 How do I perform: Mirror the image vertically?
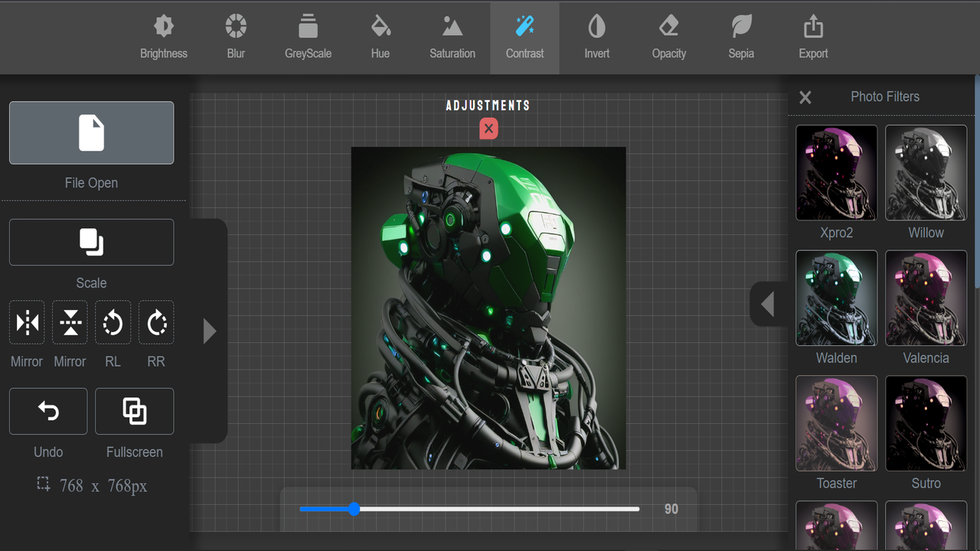pyautogui.click(x=70, y=322)
